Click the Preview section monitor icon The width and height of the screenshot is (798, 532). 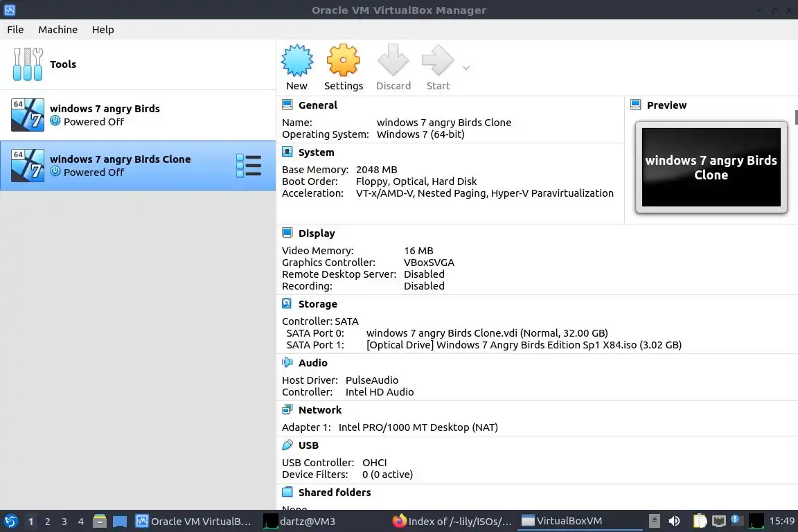(636, 105)
